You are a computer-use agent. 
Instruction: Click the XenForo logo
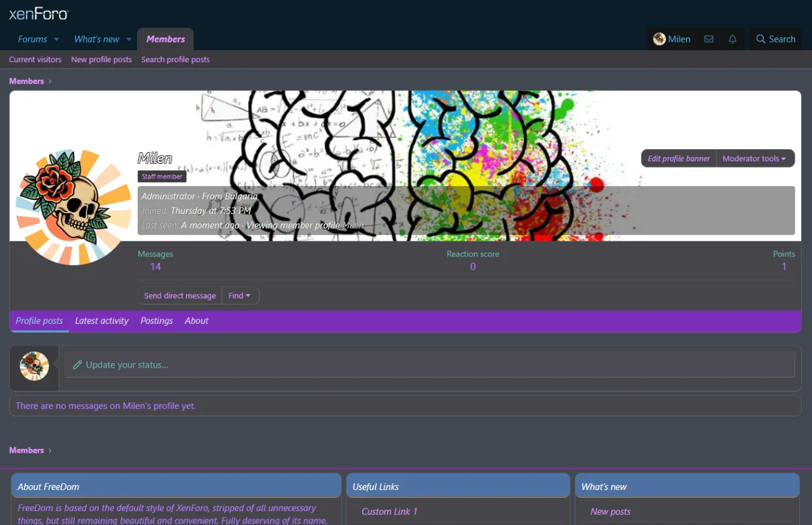tap(39, 14)
